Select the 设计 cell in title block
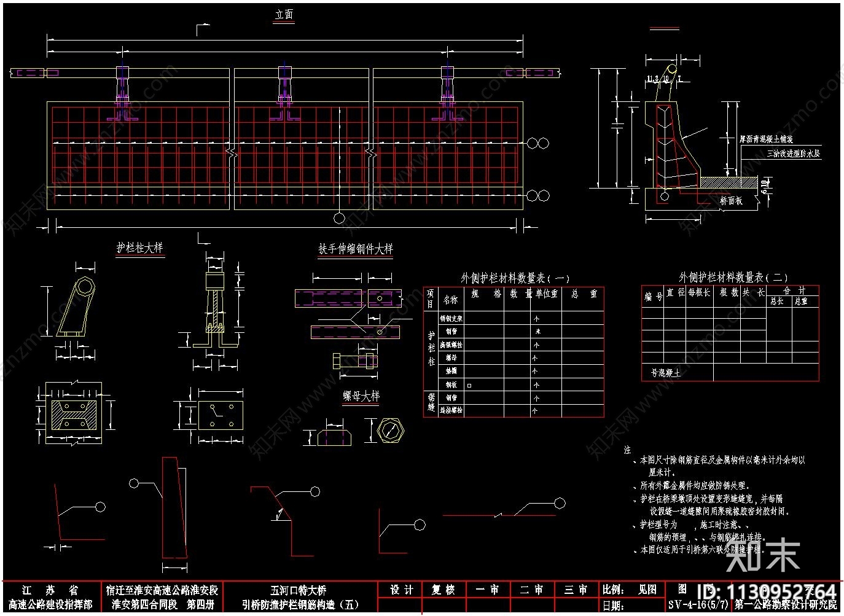Image resolution: width=844 pixels, height=616 pixels. [x=401, y=590]
